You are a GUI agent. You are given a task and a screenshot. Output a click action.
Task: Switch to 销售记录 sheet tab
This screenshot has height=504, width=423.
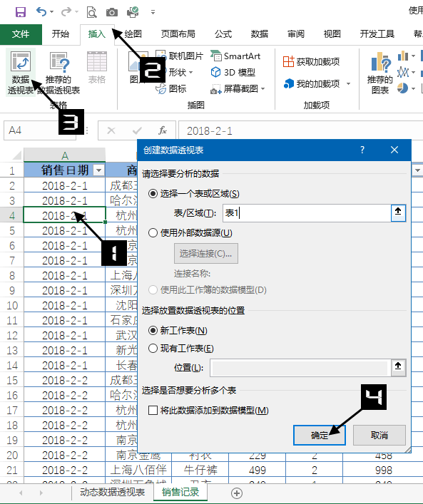coord(180,492)
